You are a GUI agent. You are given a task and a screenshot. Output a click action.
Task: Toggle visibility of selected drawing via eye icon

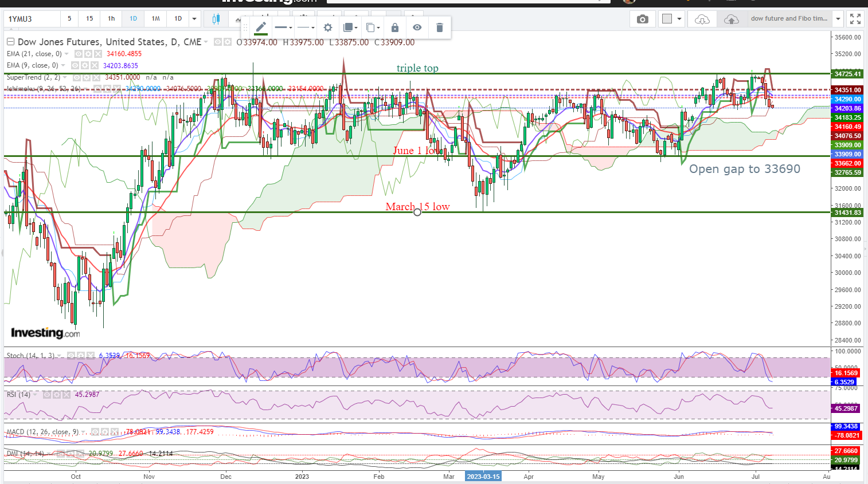click(x=417, y=27)
